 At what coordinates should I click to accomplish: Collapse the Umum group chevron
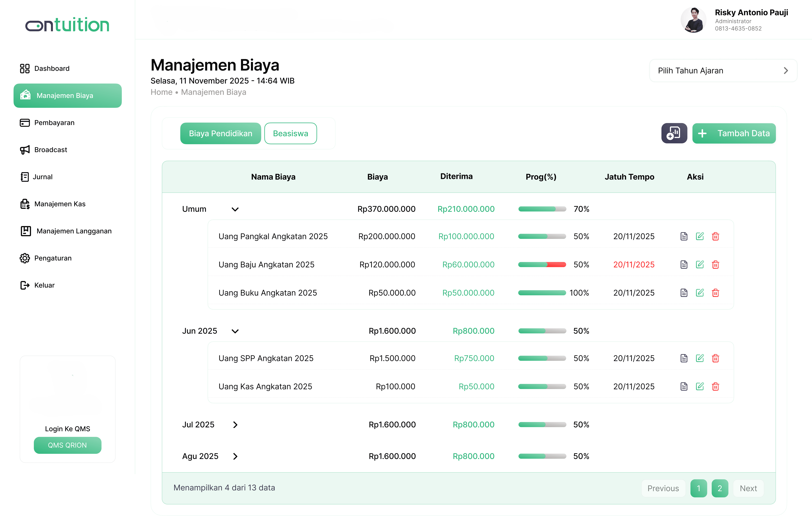[x=235, y=209]
